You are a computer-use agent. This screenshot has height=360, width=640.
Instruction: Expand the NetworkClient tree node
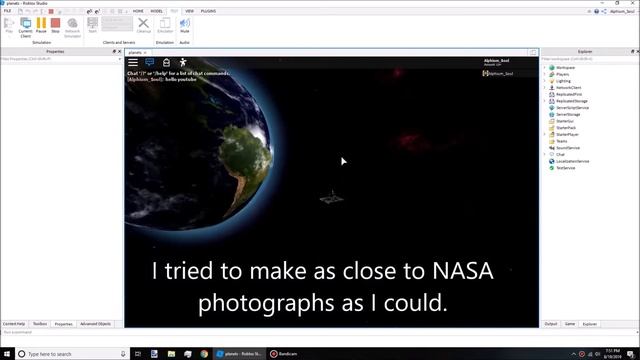(x=544, y=87)
